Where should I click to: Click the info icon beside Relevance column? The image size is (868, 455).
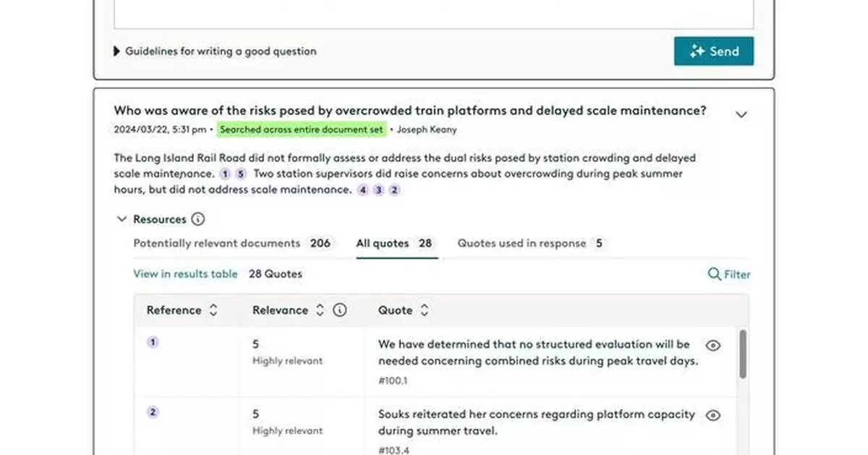pyautogui.click(x=340, y=310)
